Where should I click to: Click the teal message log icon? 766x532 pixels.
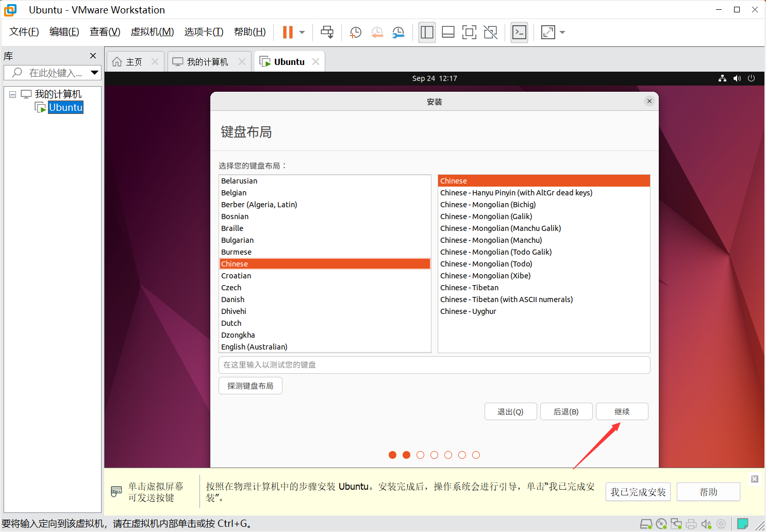point(743,524)
